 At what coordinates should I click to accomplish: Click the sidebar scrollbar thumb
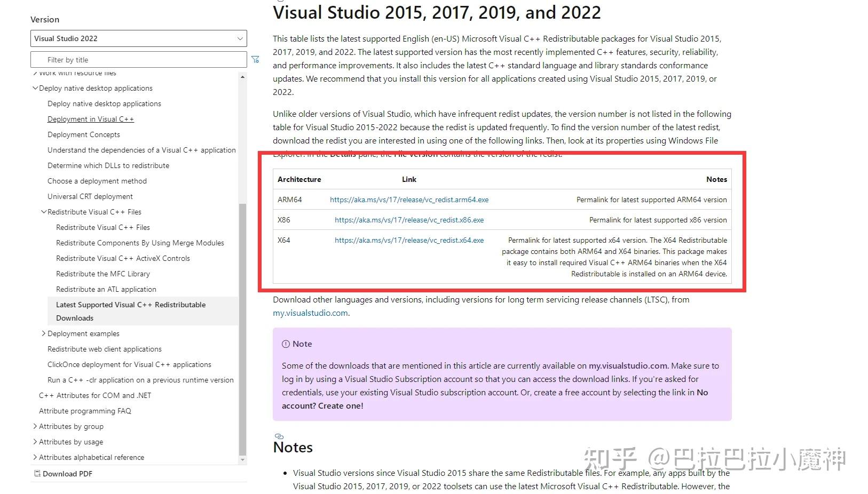[x=243, y=329]
